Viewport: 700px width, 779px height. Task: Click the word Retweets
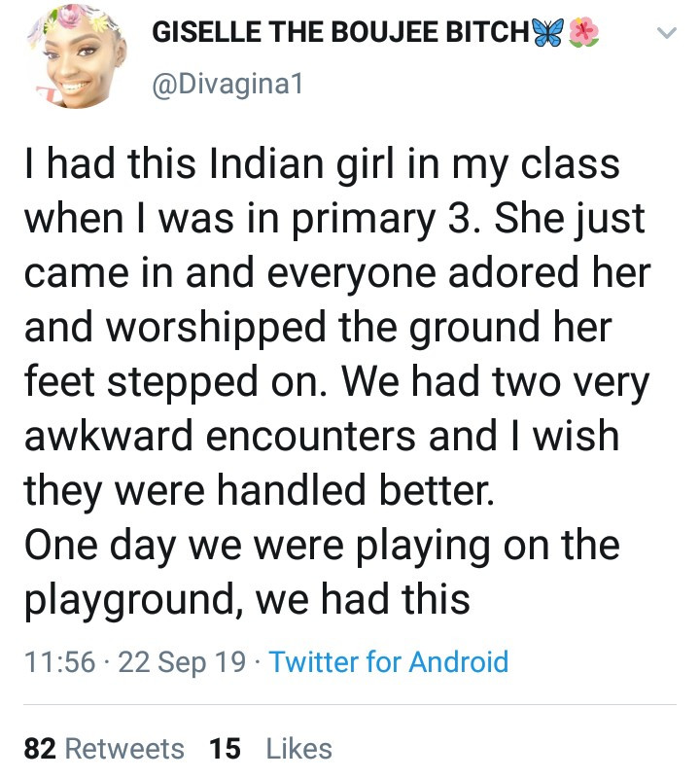(x=123, y=749)
